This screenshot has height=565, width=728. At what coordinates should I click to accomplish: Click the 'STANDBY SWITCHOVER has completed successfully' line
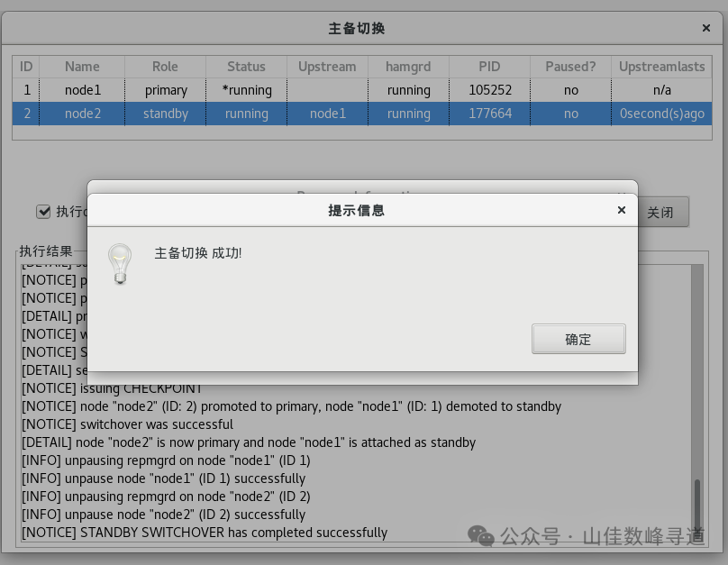pos(205,533)
